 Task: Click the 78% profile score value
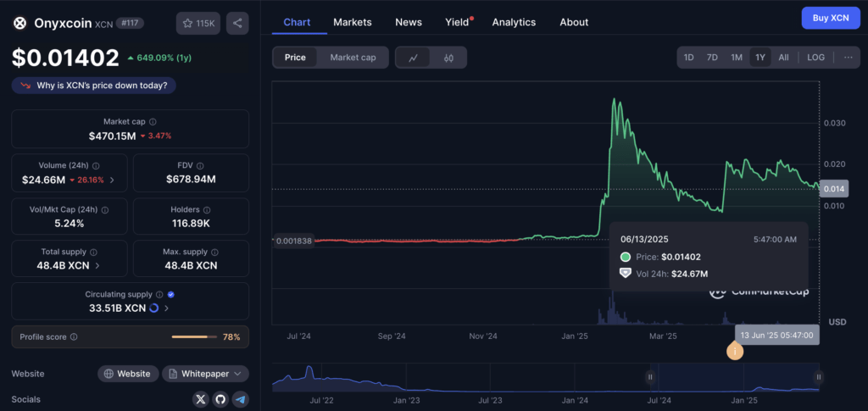(x=231, y=337)
